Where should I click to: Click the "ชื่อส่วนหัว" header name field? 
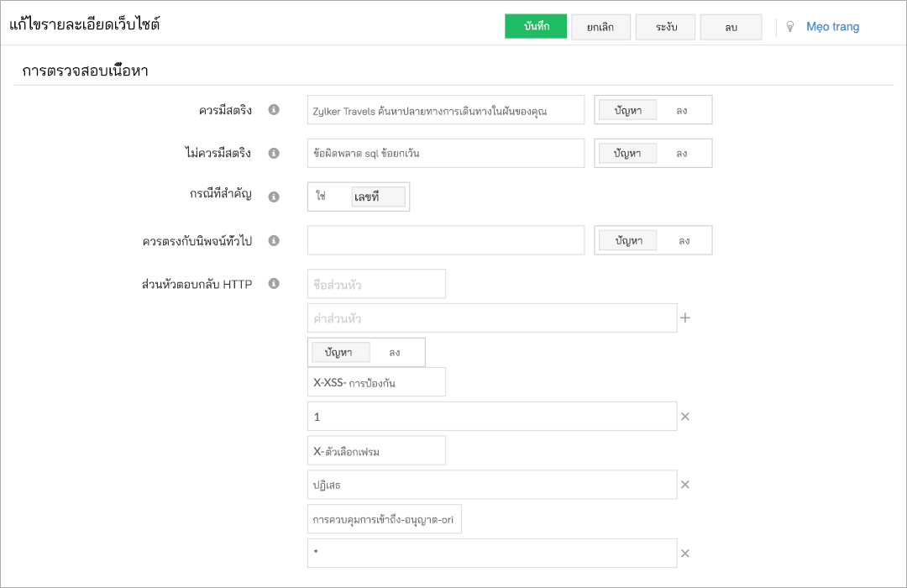[x=375, y=284]
